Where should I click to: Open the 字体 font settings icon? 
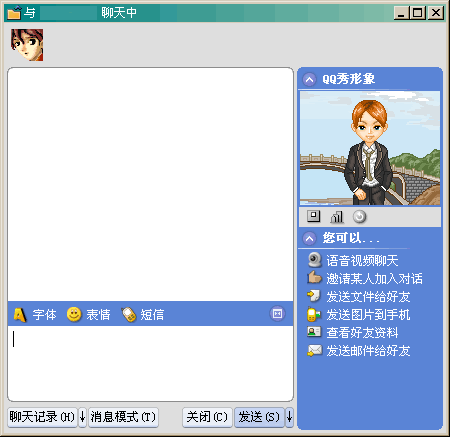point(20,315)
